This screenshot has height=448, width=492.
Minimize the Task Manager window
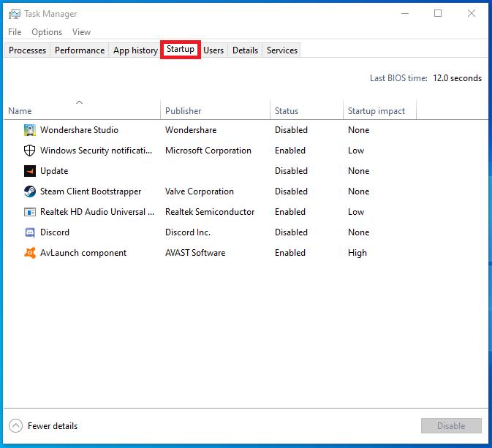coord(405,13)
